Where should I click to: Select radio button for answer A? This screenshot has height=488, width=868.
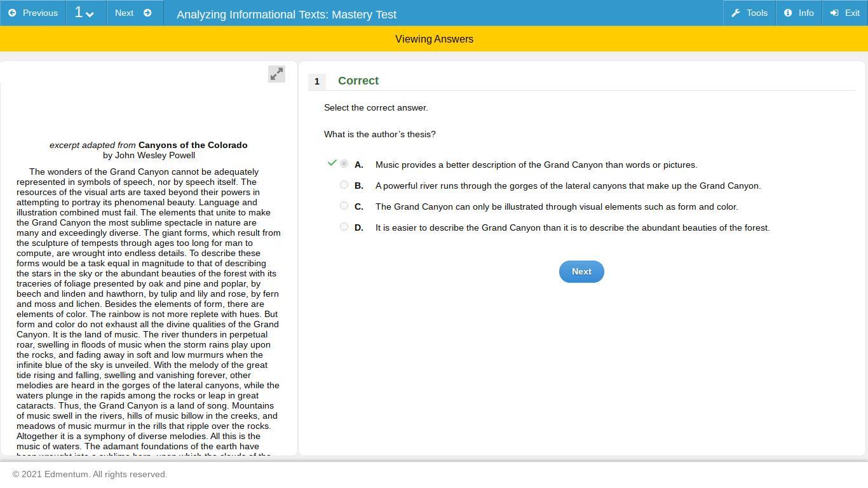point(344,164)
